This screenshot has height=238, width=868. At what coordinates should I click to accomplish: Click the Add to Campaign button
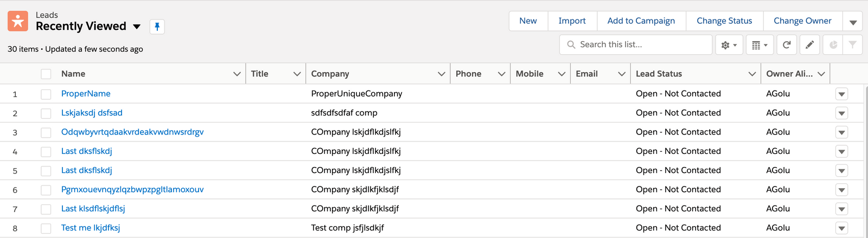click(x=641, y=21)
